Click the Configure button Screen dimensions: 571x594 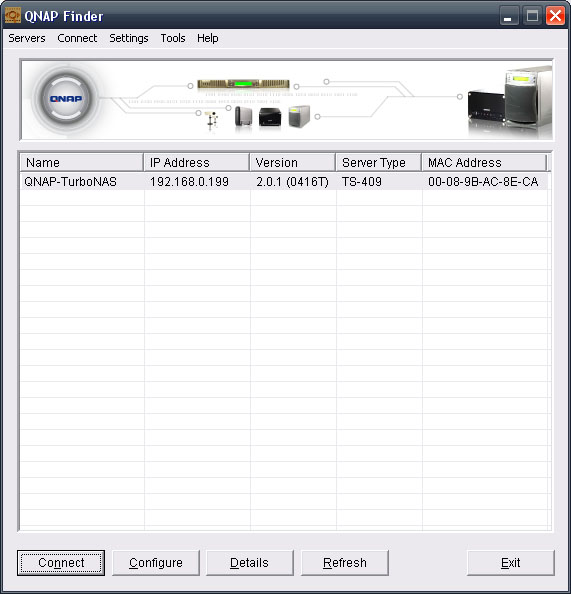(x=156, y=563)
